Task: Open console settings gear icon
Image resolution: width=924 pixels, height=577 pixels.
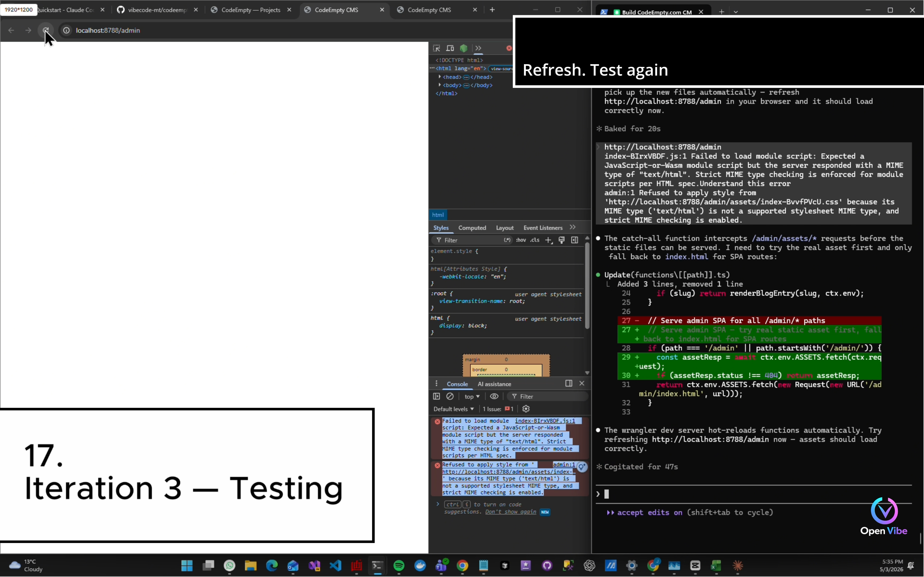Action: [526, 409]
